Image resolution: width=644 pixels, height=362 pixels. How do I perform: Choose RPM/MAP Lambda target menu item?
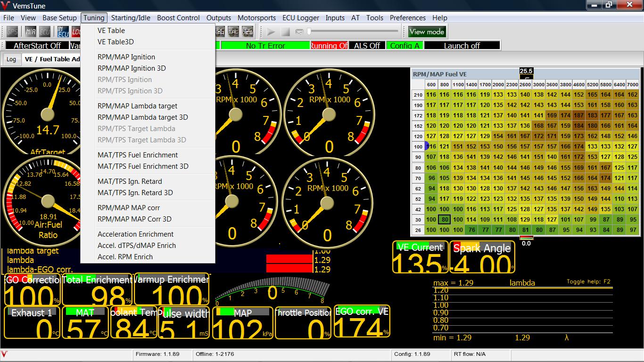coord(137,106)
